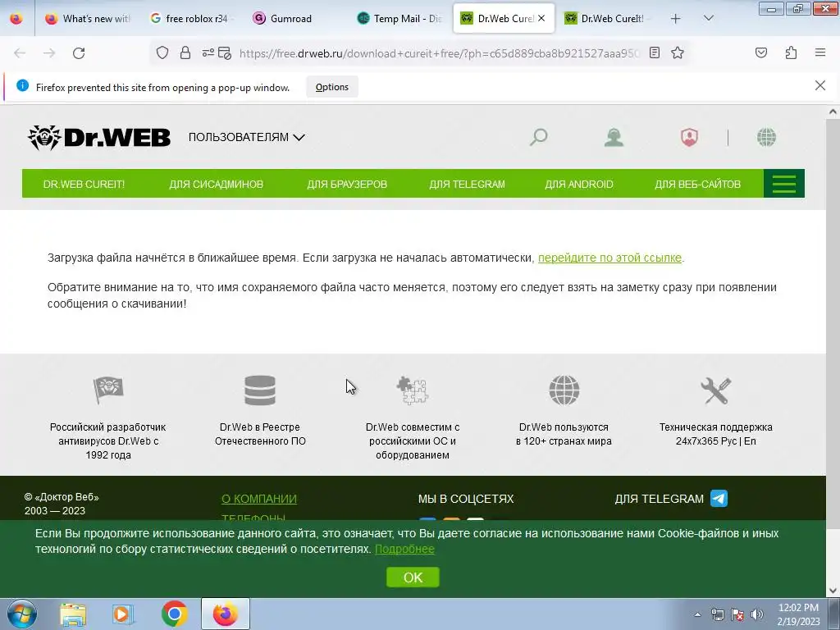Select DR.WEB CUREIT! in green navigation
The width and height of the screenshot is (840, 630).
tap(84, 184)
